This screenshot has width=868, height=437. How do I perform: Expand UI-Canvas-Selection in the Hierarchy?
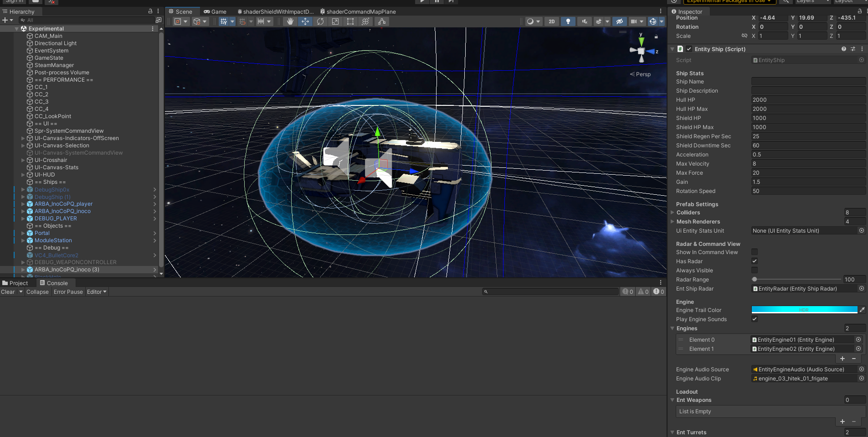(23, 146)
